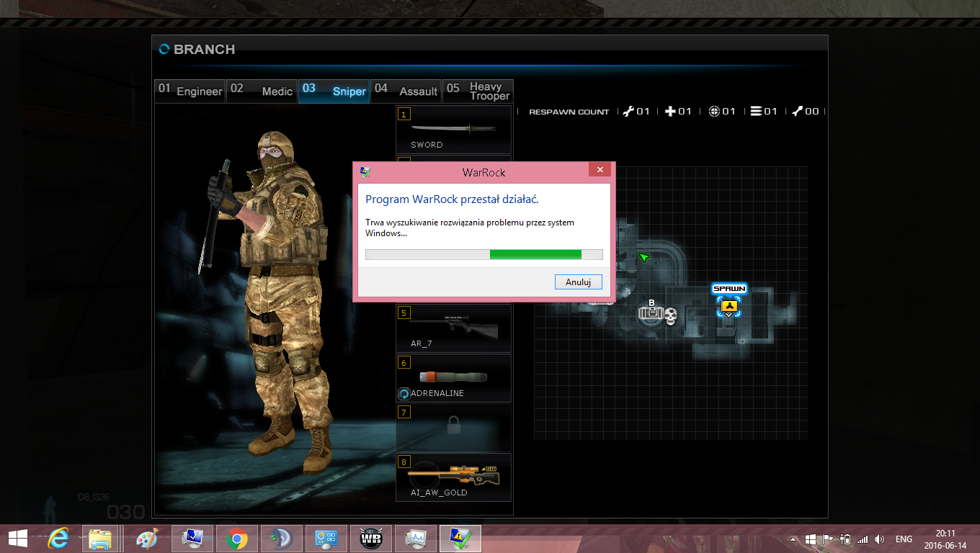Click the skull marker on the minimap
This screenshot has width=980, height=553.
click(671, 315)
